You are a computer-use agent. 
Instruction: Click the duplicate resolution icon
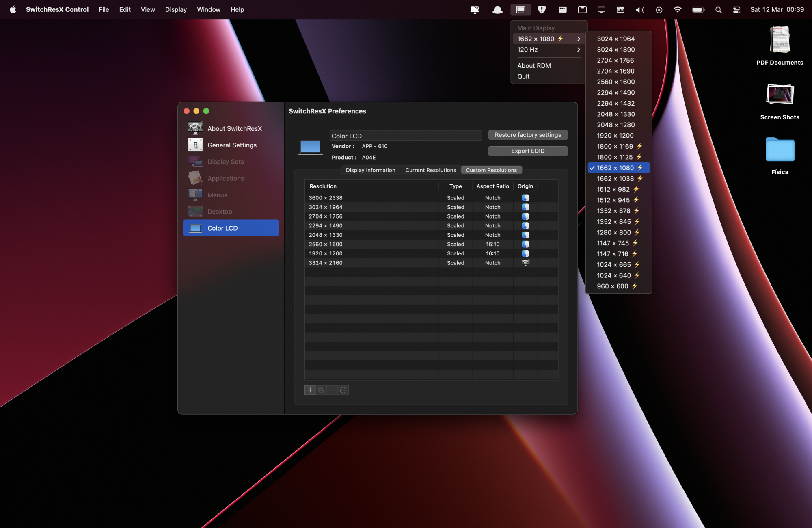pyautogui.click(x=321, y=390)
